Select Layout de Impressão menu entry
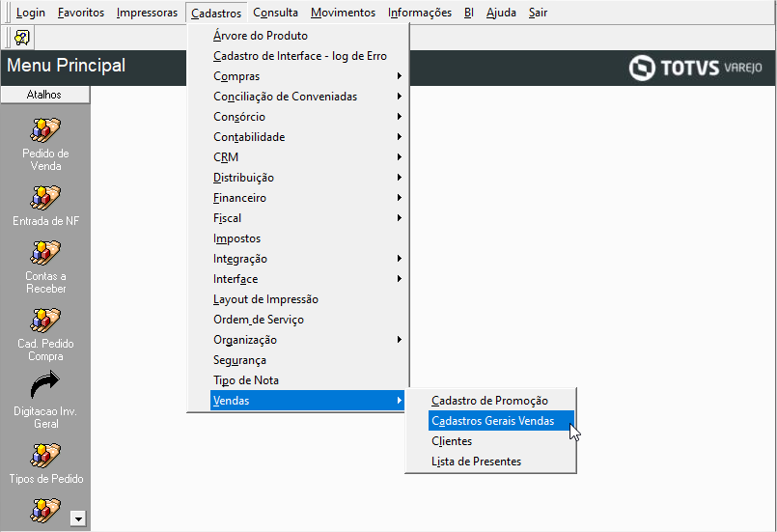This screenshot has width=777, height=532. (307, 299)
